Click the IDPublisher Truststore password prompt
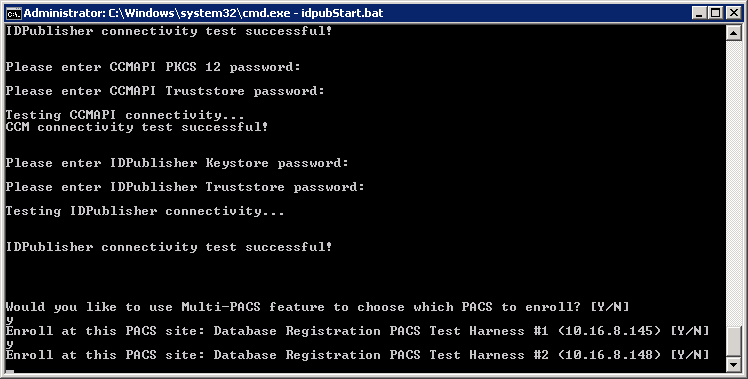 pos(185,187)
